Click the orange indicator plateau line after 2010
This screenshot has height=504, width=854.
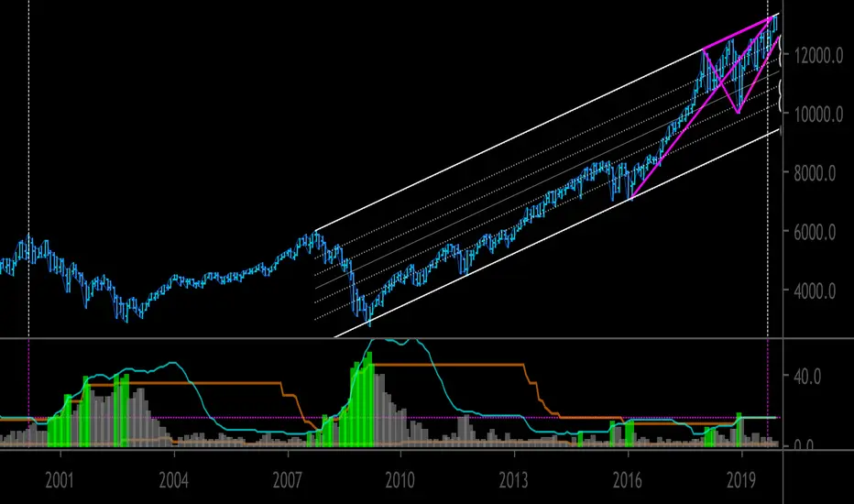point(448,365)
